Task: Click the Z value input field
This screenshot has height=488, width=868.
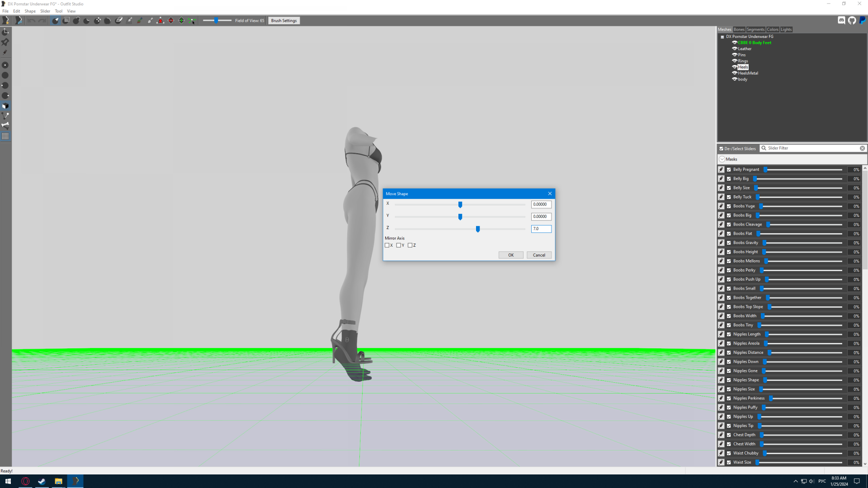Action: 541,229
